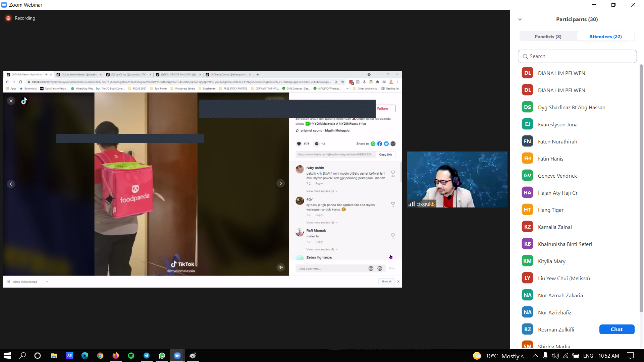
Task: Select attendee Geneve Vendrick
Action: pos(577,176)
